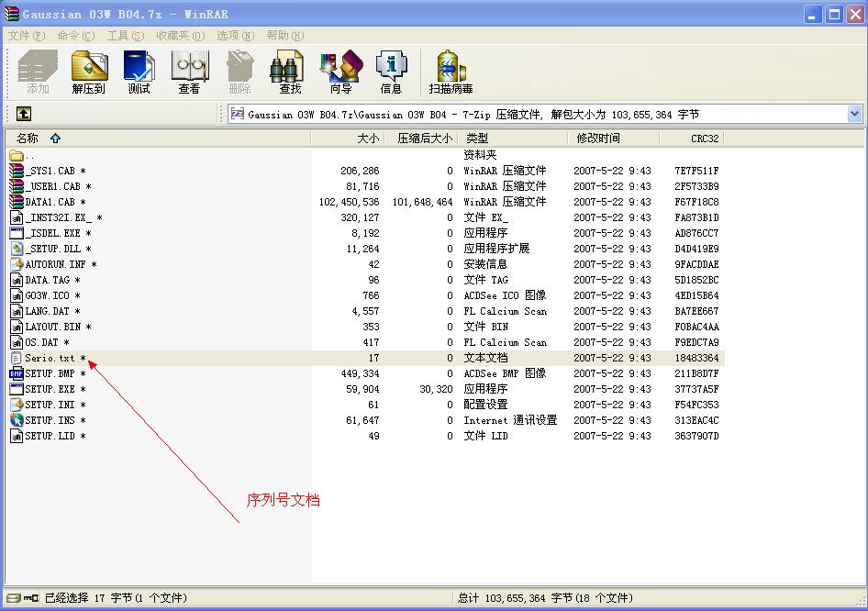The width and height of the screenshot is (868, 611).
Task: Click type text Internet 通讯设置
Action: (510, 420)
